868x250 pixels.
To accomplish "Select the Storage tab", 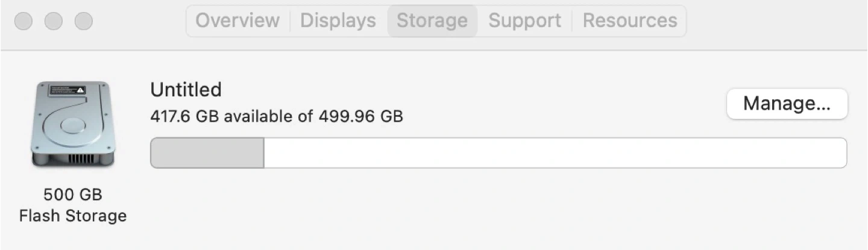I will click(x=432, y=21).
